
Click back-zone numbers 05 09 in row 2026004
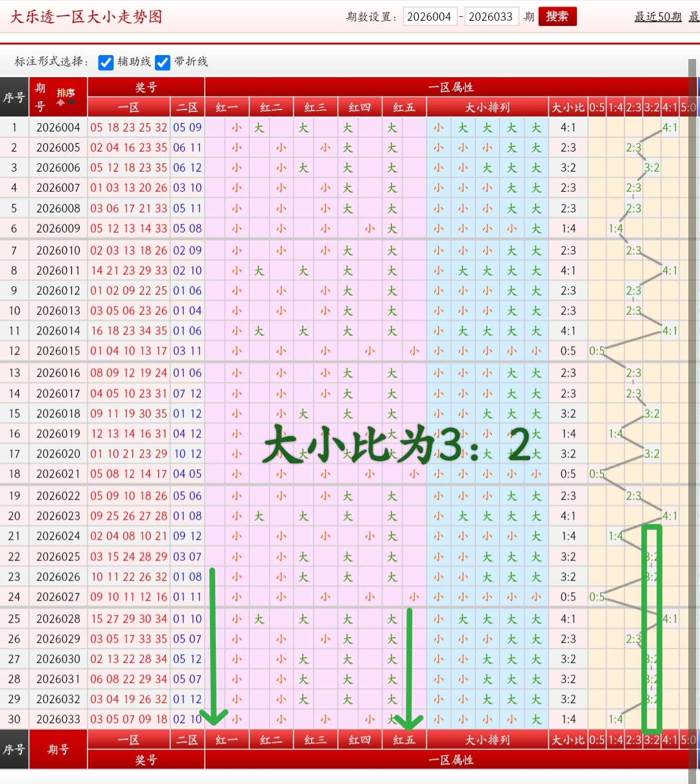pyautogui.click(x=187, y=128)
